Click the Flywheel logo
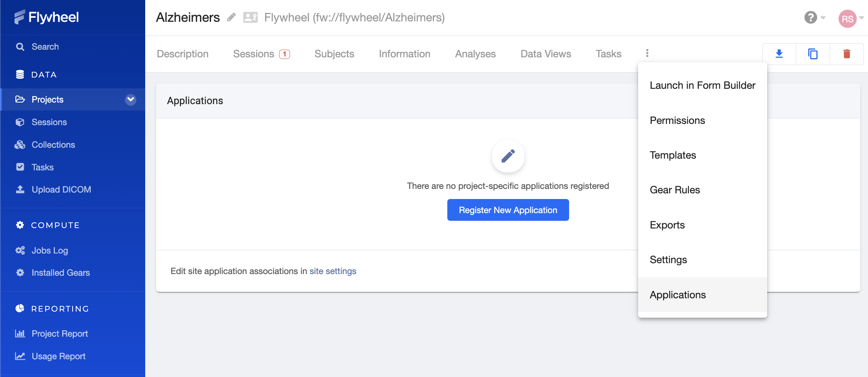The width and height of the screenshot is (868, 377). pyautogui.click(x=46, y=17)
